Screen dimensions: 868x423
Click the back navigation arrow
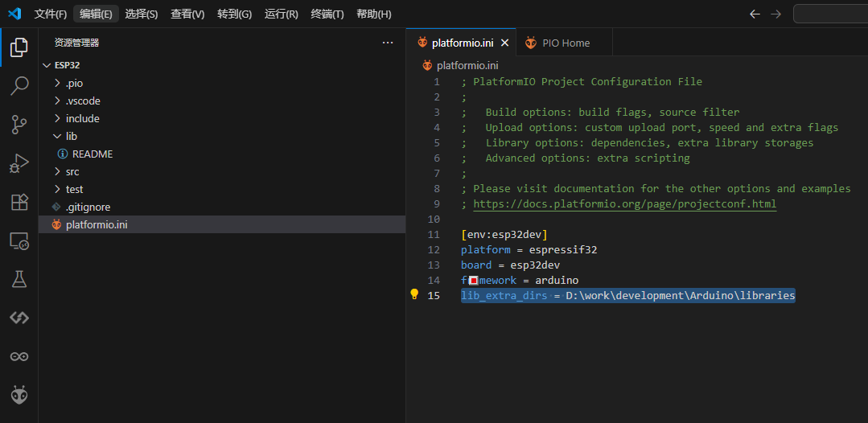pyautogui.click(x=755, y=14)
